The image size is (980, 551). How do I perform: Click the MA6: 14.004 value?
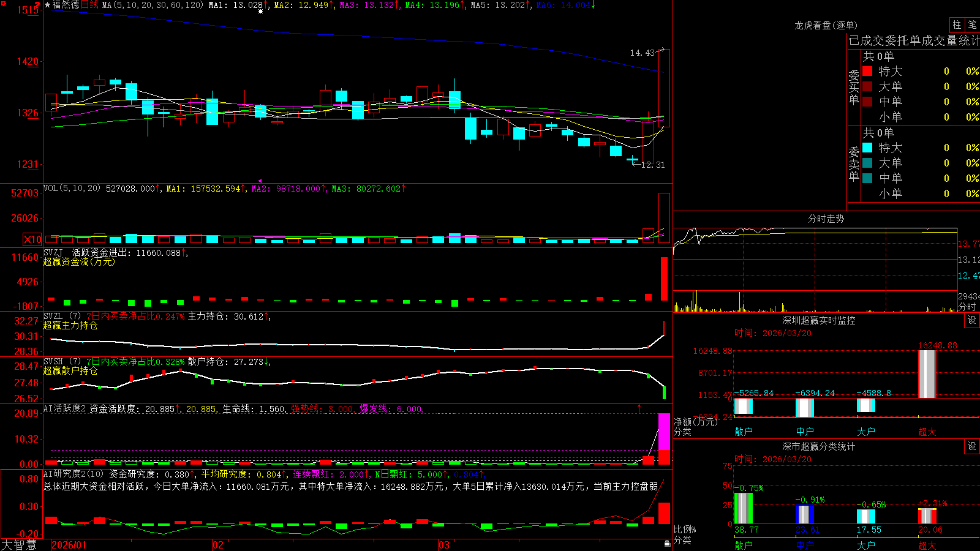tap(563, 5)
